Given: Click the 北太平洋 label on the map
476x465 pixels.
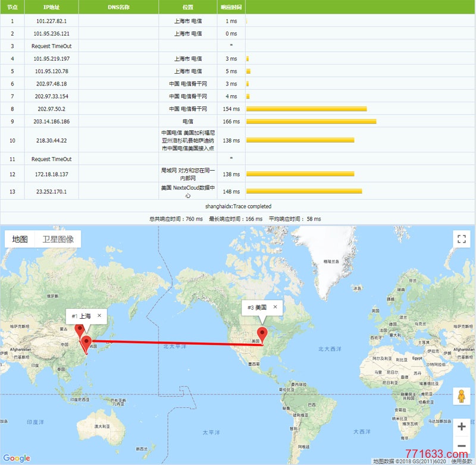Looking at the screenshot, I should pyautogui.click(x=174, y=347).
